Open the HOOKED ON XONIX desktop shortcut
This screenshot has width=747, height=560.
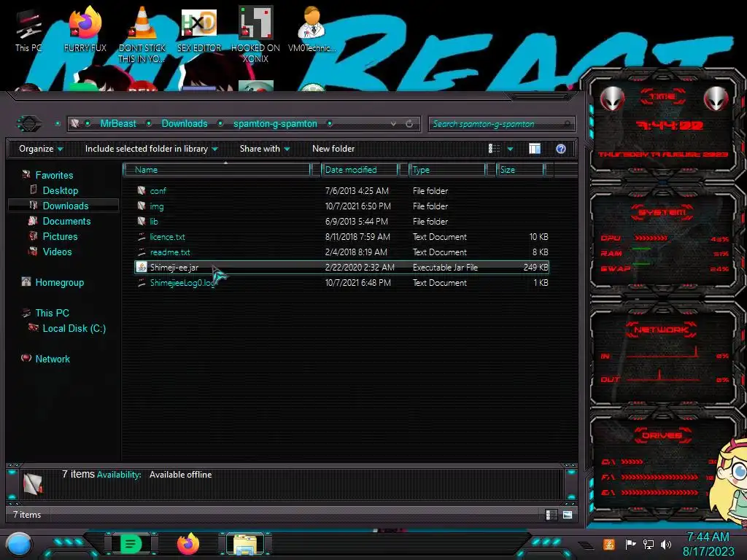pos(255,34)
